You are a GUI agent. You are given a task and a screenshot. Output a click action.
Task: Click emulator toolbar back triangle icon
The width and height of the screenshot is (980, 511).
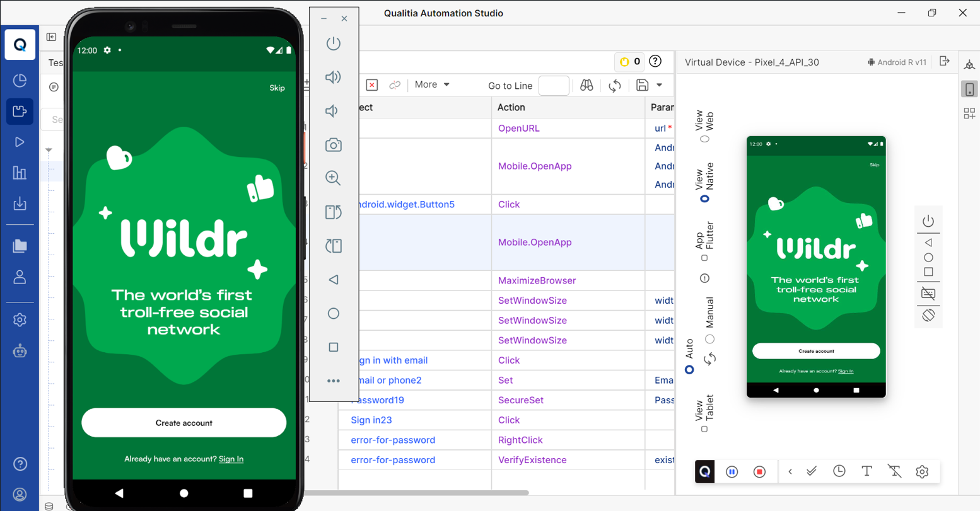tap(334, 280)
